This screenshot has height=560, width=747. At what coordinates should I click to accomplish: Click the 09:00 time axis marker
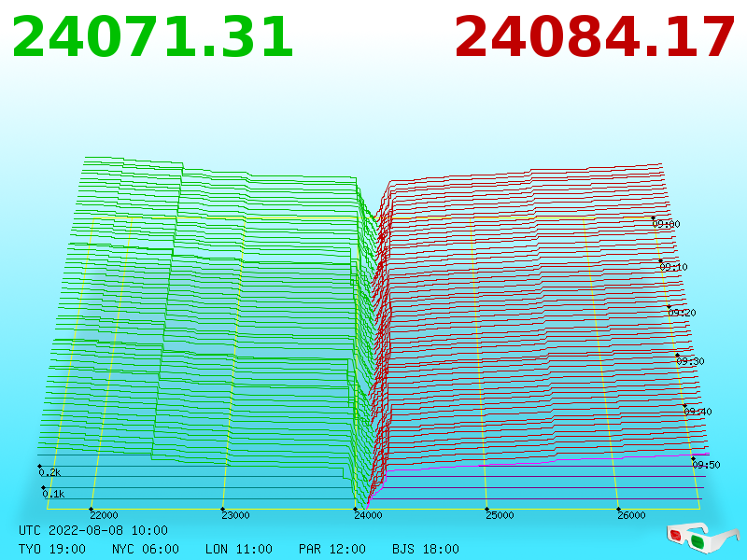pos(666,224)
